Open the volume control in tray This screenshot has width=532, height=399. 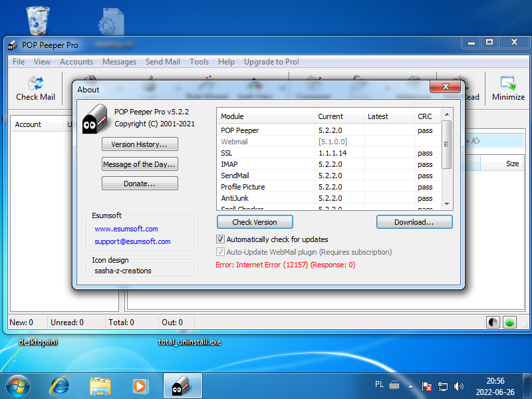(458, 386)
